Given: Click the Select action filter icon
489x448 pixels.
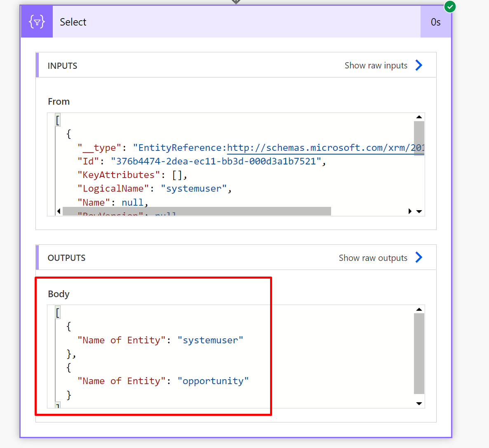Looking at the screenshot, I should (37, 22).
